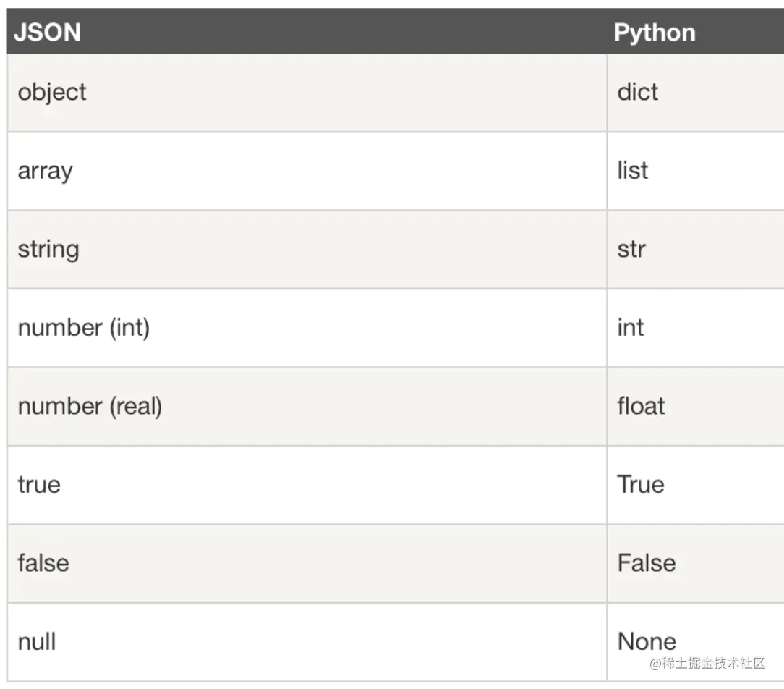Click capitalized 'True' in Python column
Viewport: 784px width, 689px height.
[x=641, y=484]
